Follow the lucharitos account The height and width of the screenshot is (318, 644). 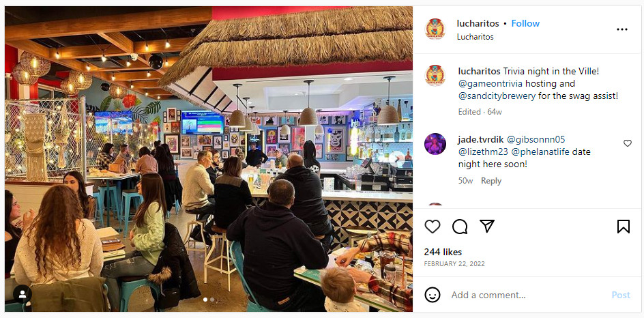pos(525,23)
